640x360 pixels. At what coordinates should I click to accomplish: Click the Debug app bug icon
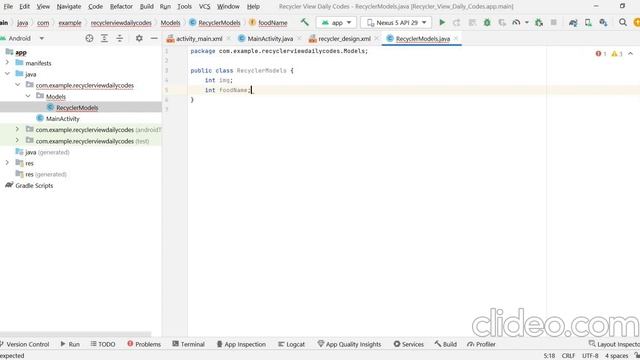coord(487,22)
